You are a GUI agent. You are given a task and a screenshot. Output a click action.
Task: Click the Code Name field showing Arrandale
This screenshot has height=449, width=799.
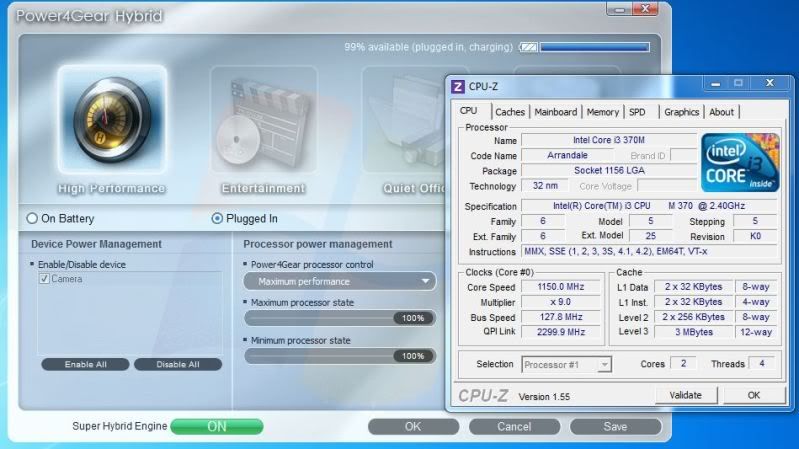(x=567, y=155)
